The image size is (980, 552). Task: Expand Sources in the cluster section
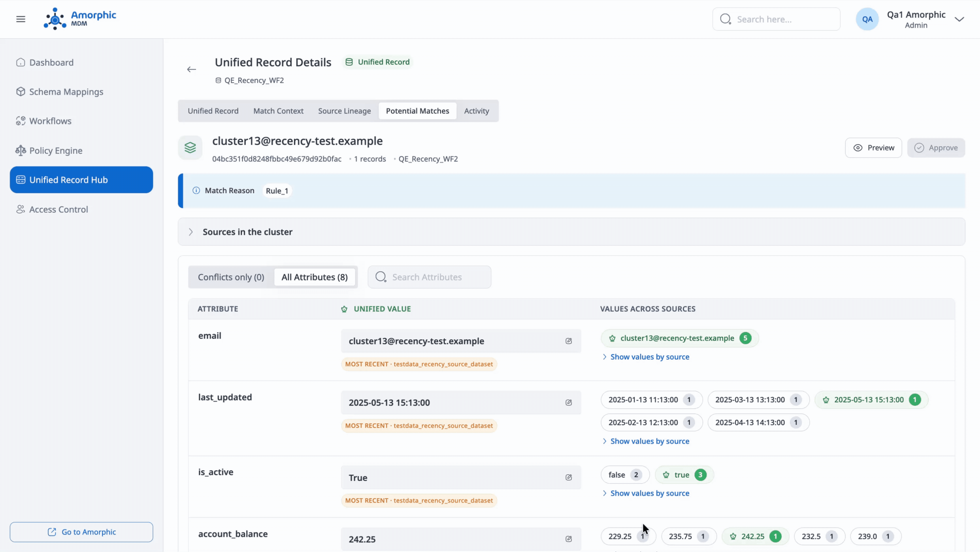(x=571, y=232)
